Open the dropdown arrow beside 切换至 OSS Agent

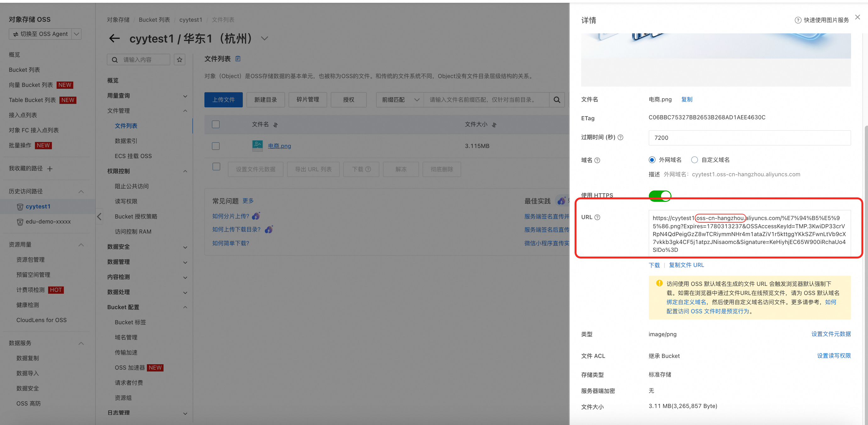click(x=76, y=34)
